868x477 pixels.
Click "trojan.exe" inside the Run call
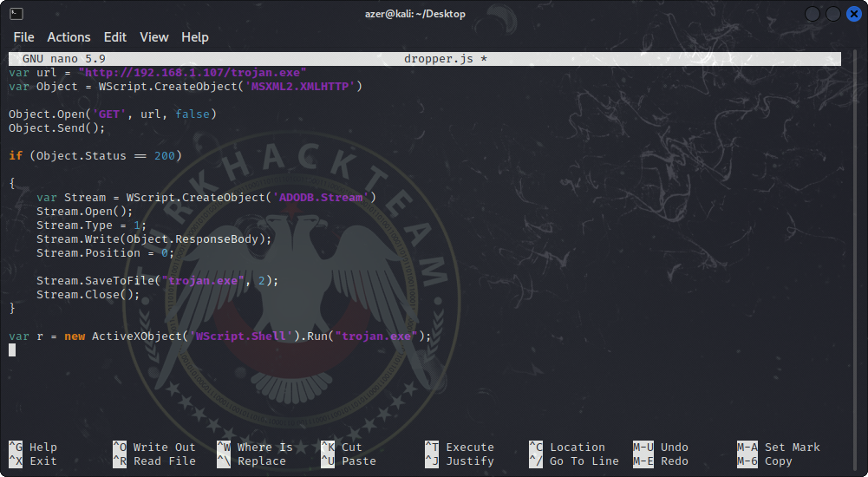[375, 336]
